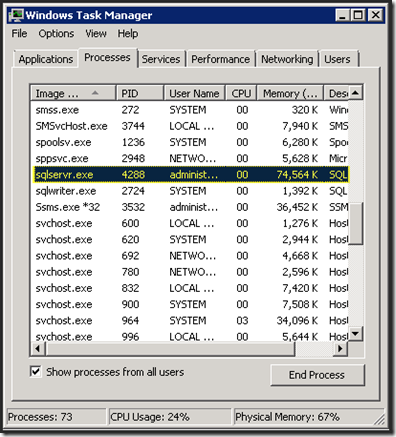Maximize the Task Manager window

(x=358, y=15)
